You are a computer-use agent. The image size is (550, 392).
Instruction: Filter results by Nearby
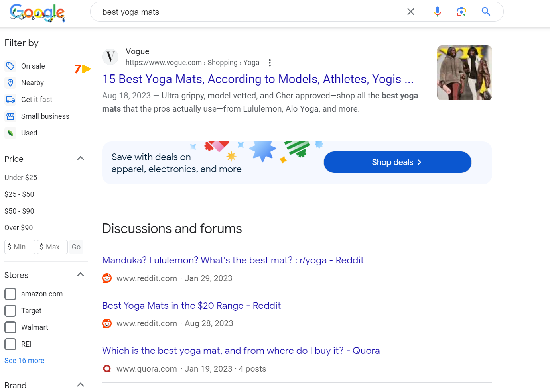click(32, 83)
